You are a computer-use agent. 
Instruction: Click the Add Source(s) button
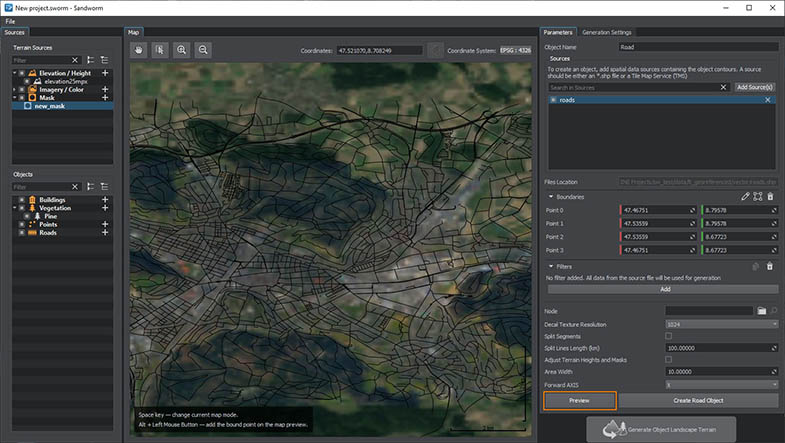coord(755,88)
